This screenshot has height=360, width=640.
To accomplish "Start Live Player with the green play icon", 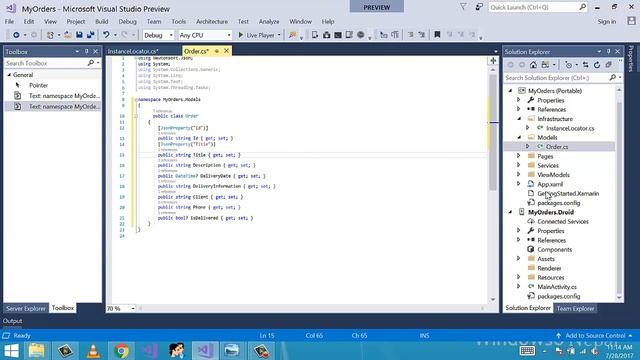I will pos(241,35).
